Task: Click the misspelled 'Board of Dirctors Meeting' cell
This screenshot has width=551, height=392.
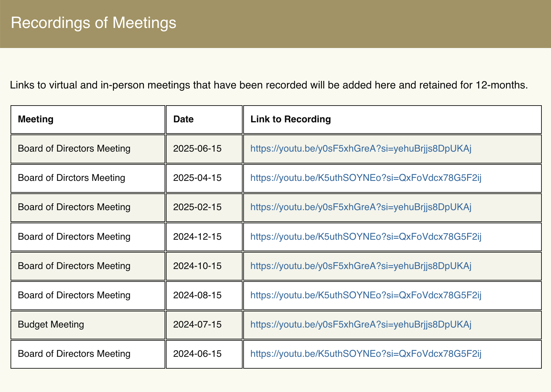Action: click(x=71, y=178)
